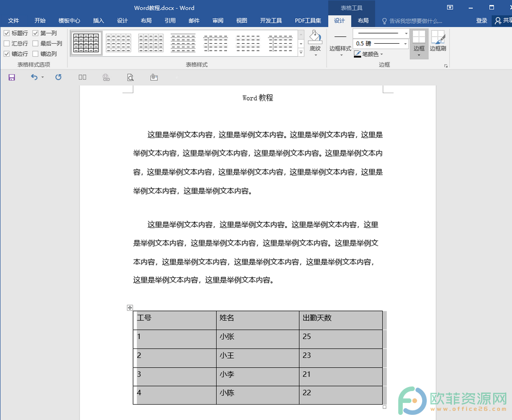Viewport: 512px width, 420px height.
Task: Select the first grid table style
Action: (86, 43)
